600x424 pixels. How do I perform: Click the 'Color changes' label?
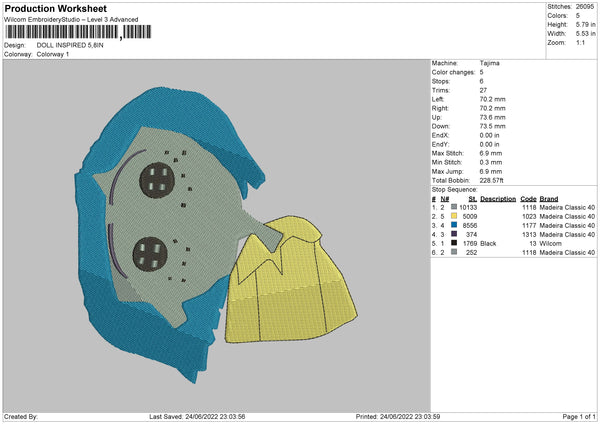click(453, 72)
